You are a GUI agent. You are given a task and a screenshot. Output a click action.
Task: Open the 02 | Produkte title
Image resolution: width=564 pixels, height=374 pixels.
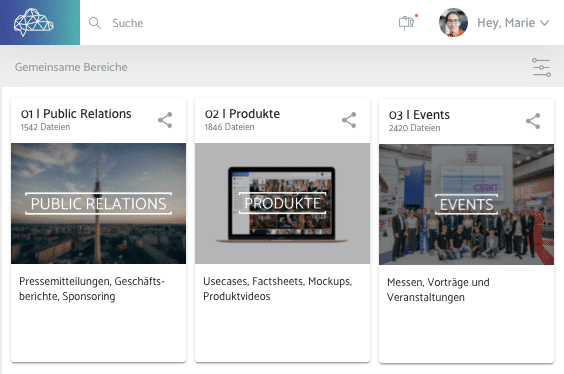(x=242, y=114)
